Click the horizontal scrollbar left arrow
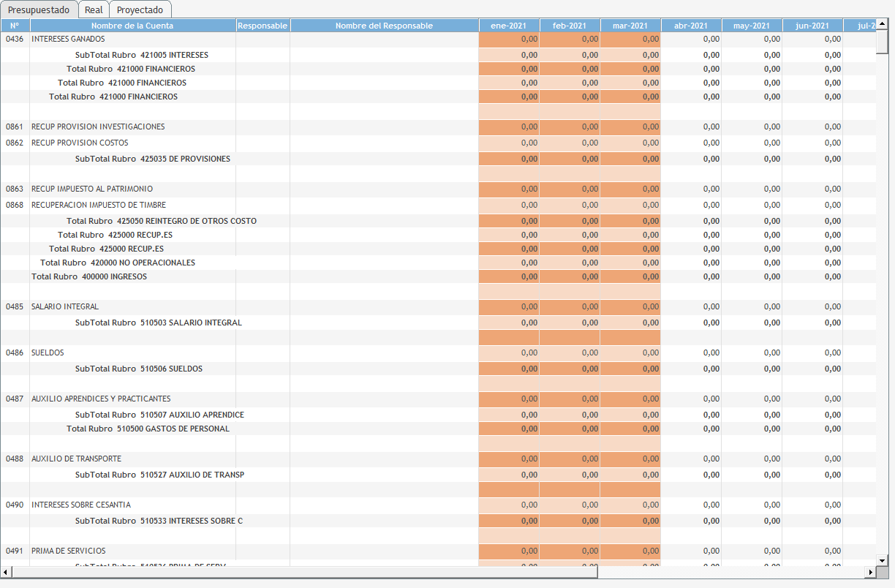The image size is (895, 588). [x=6, y=572]
